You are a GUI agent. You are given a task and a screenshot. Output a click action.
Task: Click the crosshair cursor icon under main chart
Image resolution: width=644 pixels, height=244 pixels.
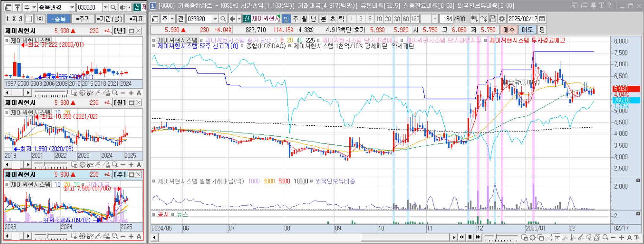[557, 237]
